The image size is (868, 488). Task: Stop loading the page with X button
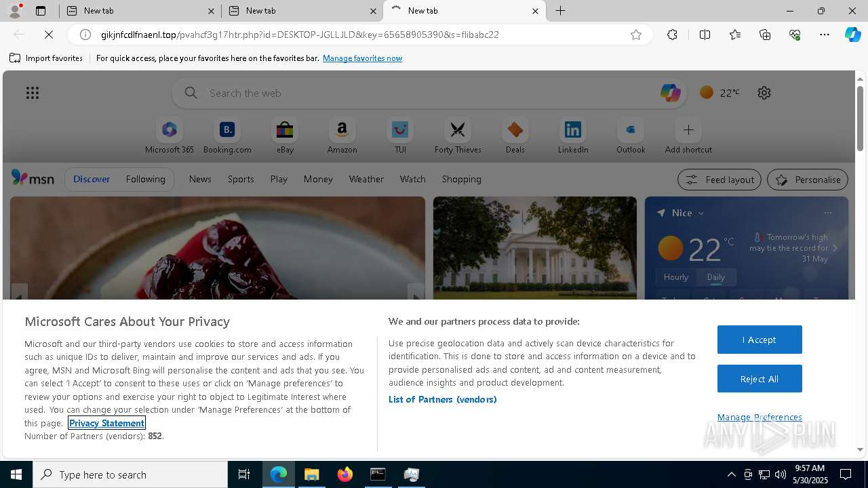48,35
